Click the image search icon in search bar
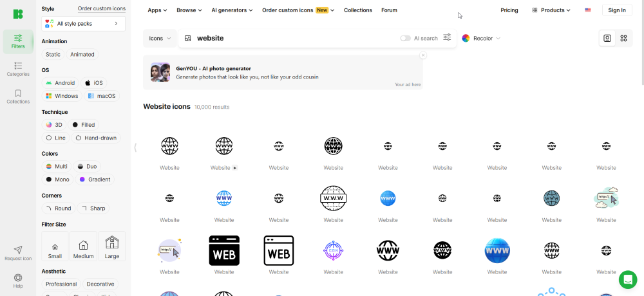 tap(187, 38)
